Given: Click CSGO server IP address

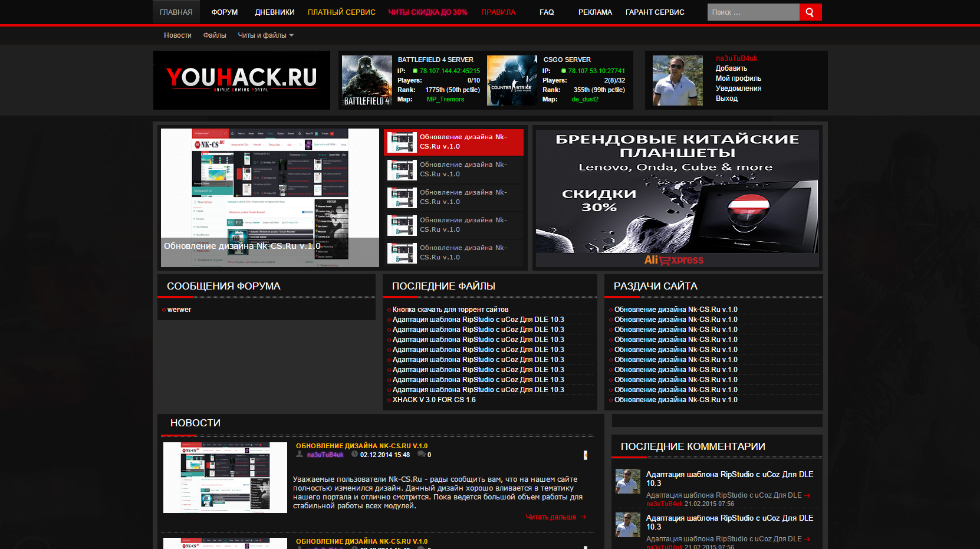Looking at the screenshot, I should click(596, 71).
